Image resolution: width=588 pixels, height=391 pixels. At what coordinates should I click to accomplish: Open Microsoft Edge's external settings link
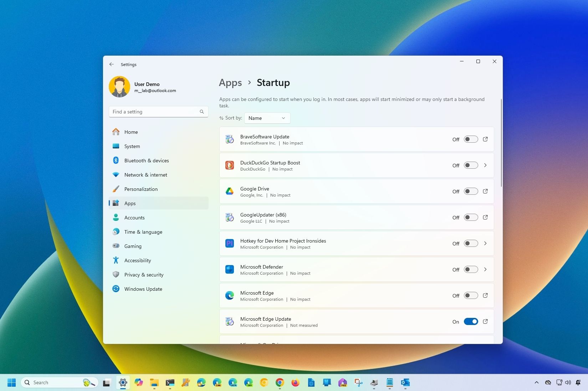tap(485, 295)
